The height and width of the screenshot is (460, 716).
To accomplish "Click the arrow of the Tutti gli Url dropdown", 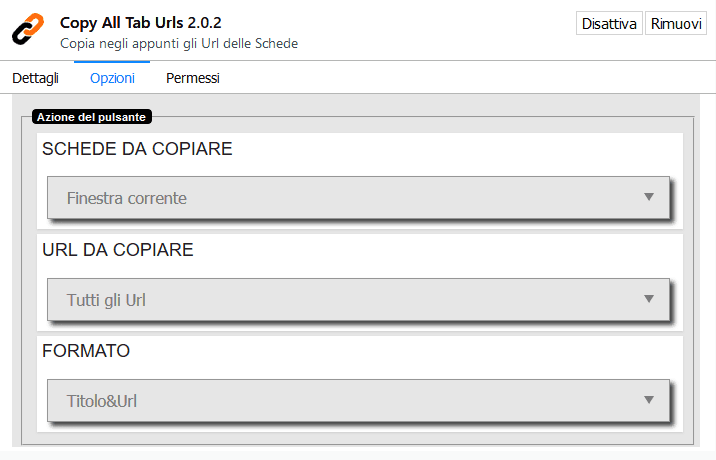I will click(x=648, y=299).
